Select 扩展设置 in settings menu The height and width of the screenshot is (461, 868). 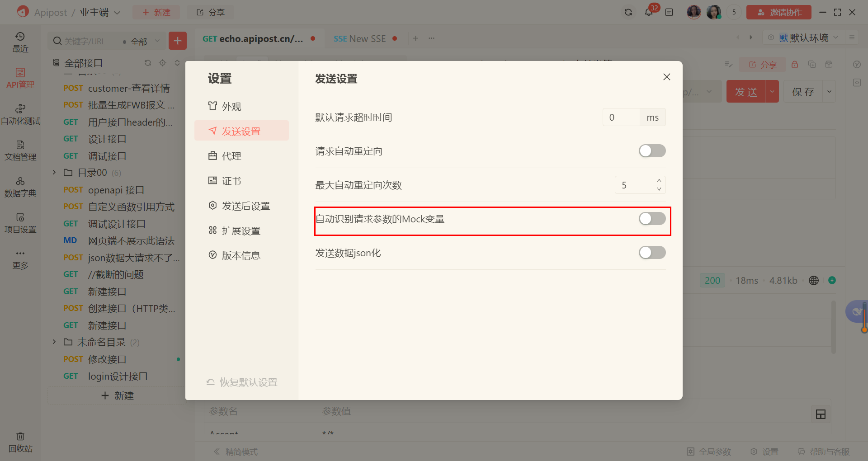coord(241,230)
